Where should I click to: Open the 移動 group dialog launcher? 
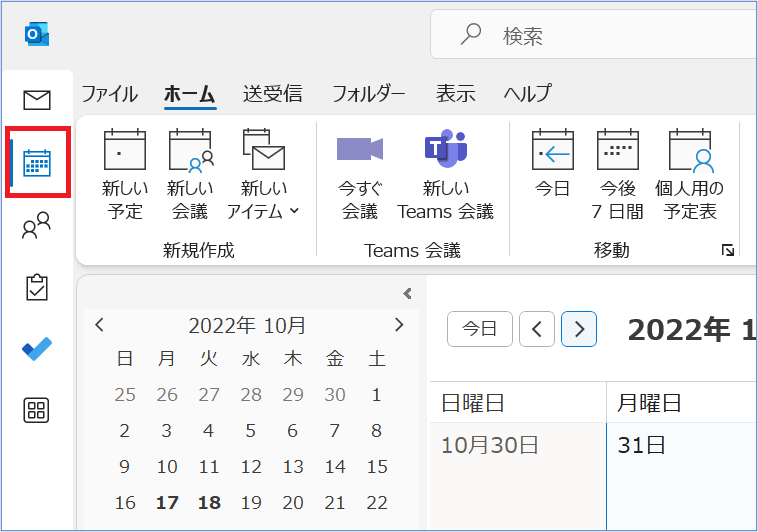(728, 251)
